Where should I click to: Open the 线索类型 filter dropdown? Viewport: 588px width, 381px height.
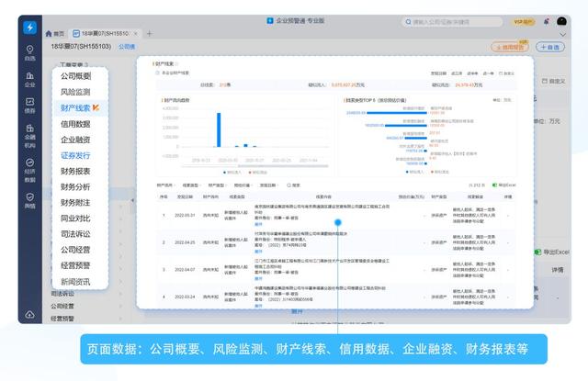[192, 185]
